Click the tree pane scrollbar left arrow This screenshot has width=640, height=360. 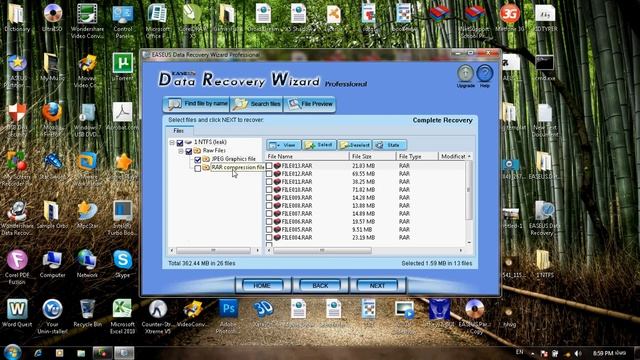171,250
